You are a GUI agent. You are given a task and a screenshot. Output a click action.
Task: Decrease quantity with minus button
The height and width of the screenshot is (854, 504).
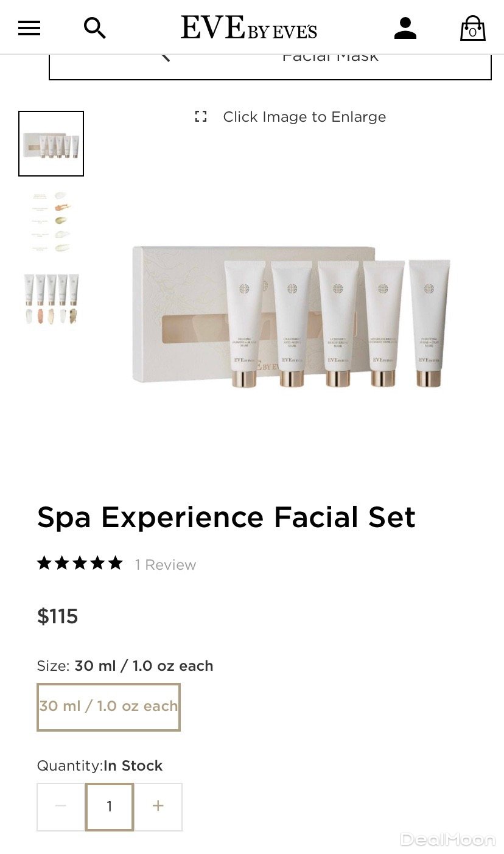click(x=61, y=807)
